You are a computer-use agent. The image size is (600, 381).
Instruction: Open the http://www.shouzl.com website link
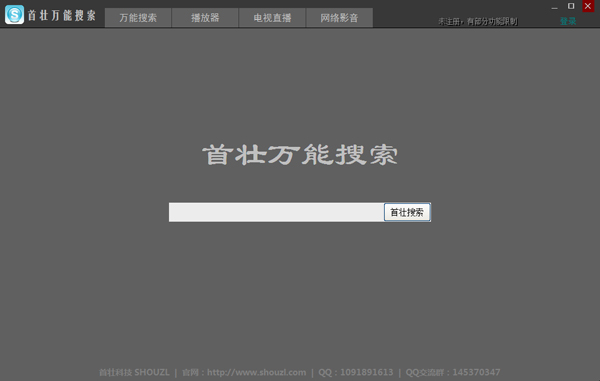(256, 372)
